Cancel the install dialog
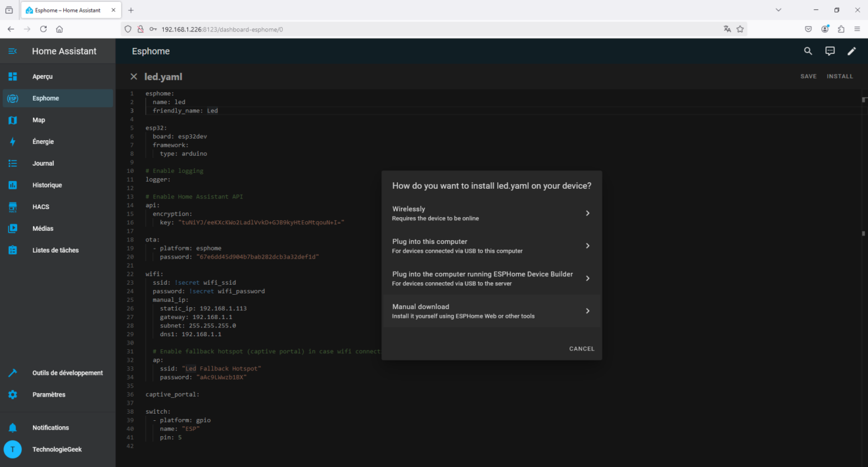Screen dimensions: 868x467 point(581,348)
